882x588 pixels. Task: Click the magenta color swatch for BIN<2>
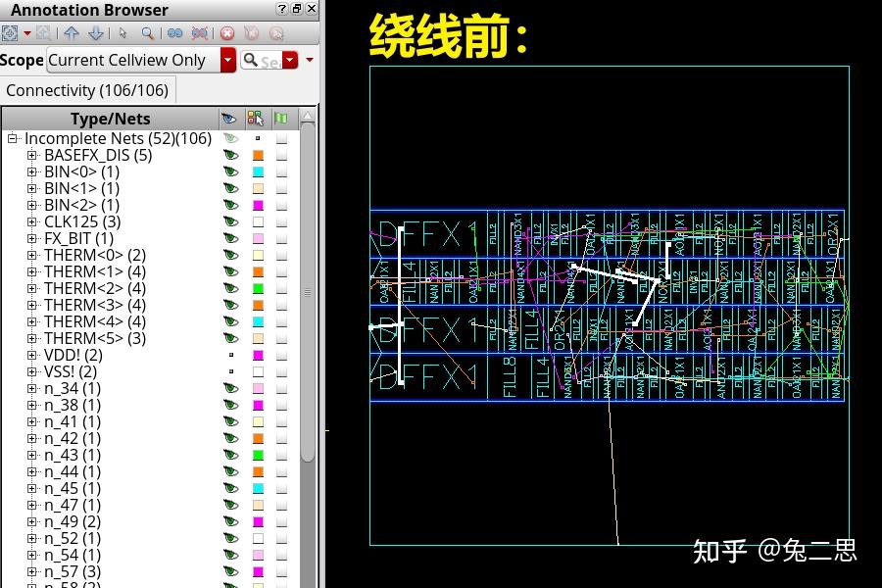click(258, 205)
